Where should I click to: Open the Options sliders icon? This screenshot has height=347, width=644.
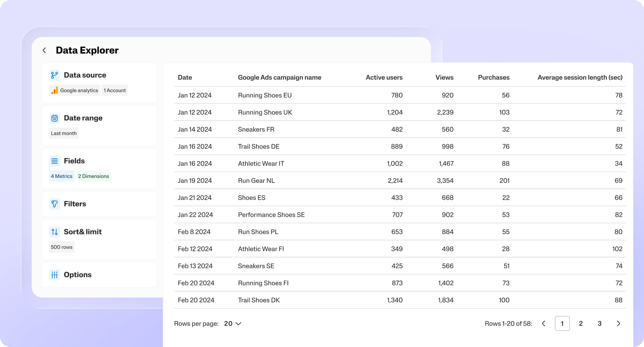point(54,275)
